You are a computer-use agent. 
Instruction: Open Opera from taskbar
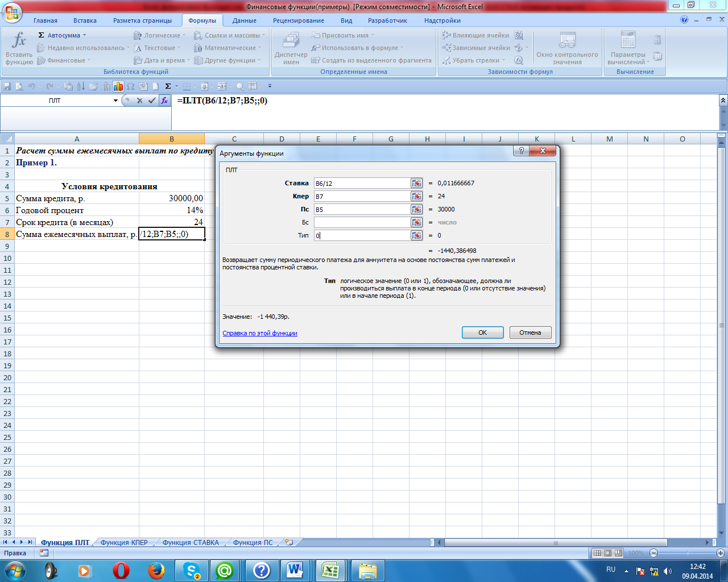click(x=121, y=570)
